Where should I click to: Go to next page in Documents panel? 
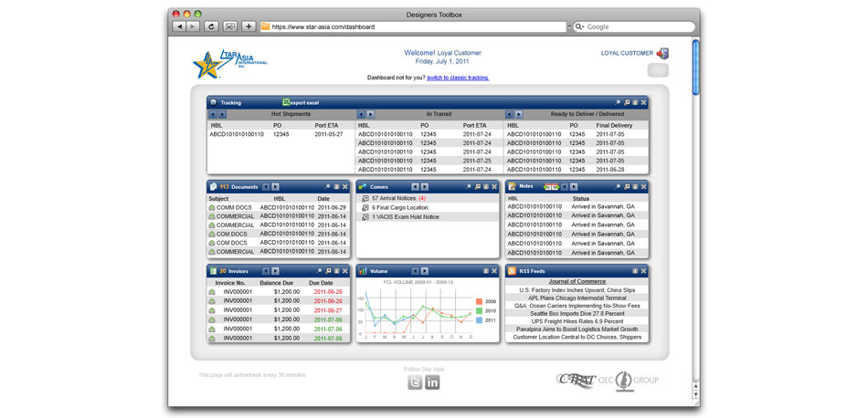[276, 187]
